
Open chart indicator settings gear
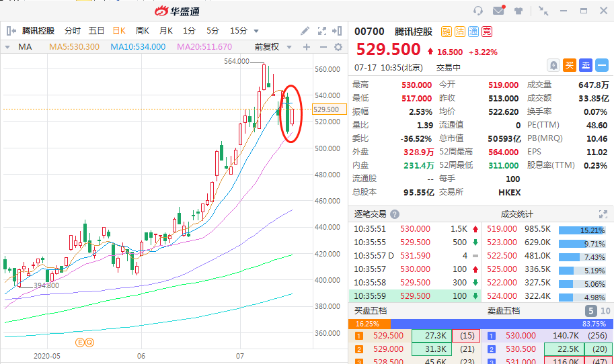point(338,47)
